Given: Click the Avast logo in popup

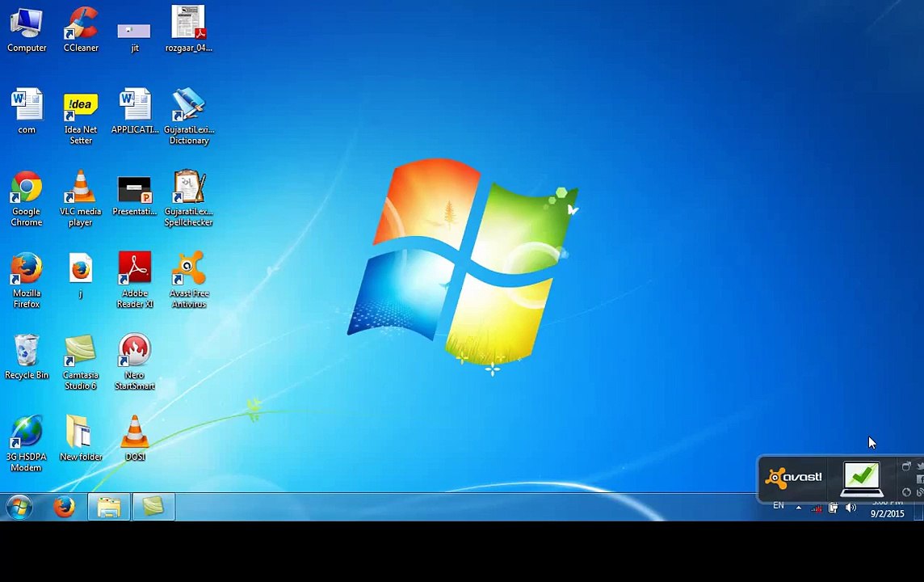Looking at the screenshot, I should [x=793, y=477].
